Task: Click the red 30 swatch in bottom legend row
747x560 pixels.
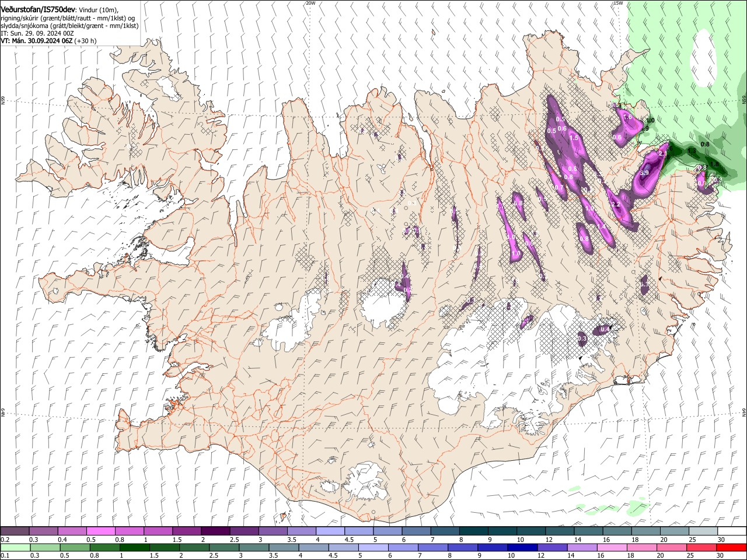Action: point(731,548)
